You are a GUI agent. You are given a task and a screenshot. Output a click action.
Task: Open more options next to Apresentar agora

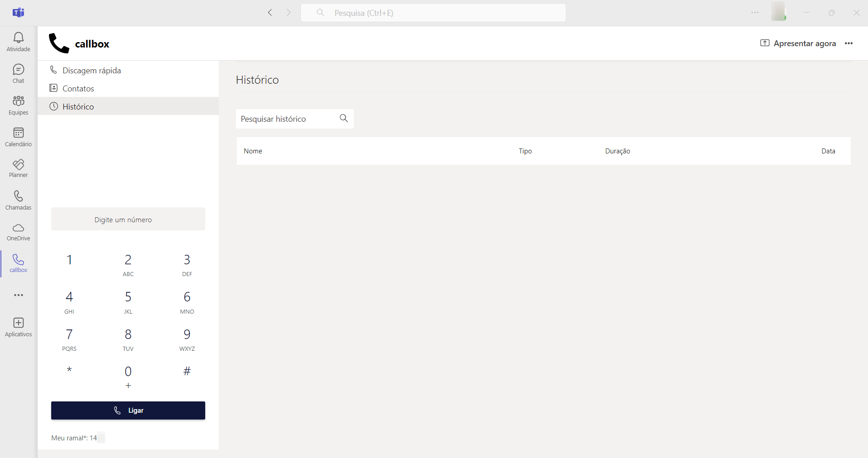849,43
